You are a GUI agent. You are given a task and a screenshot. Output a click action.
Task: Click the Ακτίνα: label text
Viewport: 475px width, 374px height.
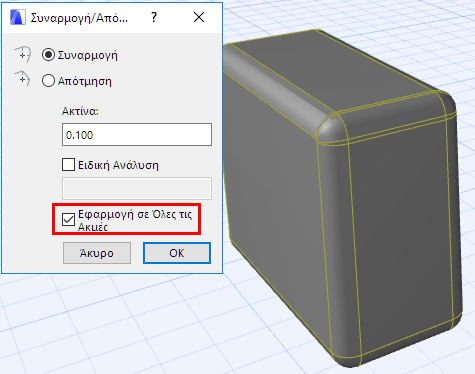click(80, 111)
